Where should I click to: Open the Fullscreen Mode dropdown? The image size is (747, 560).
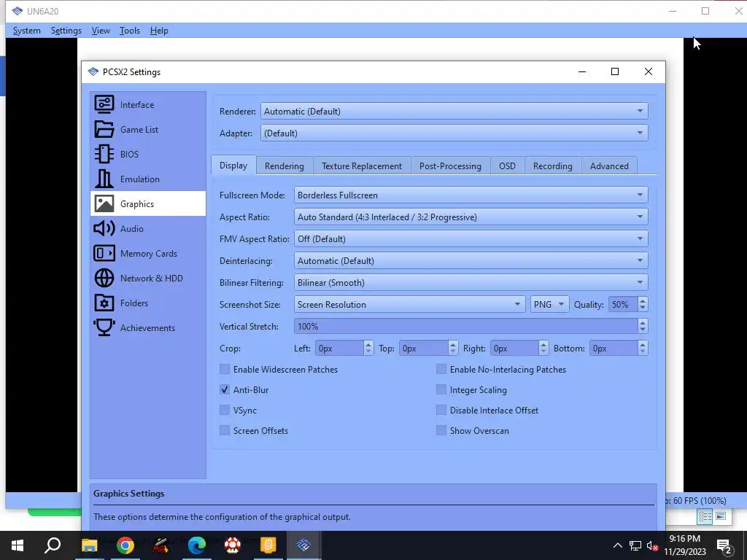coord(471,195)
